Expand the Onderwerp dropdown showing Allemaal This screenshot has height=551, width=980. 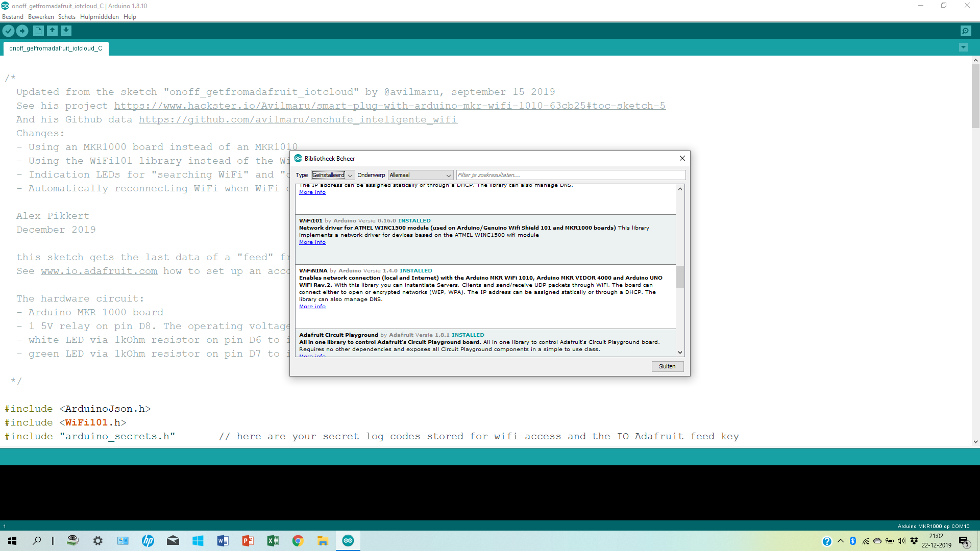click(x=421, y=175)
